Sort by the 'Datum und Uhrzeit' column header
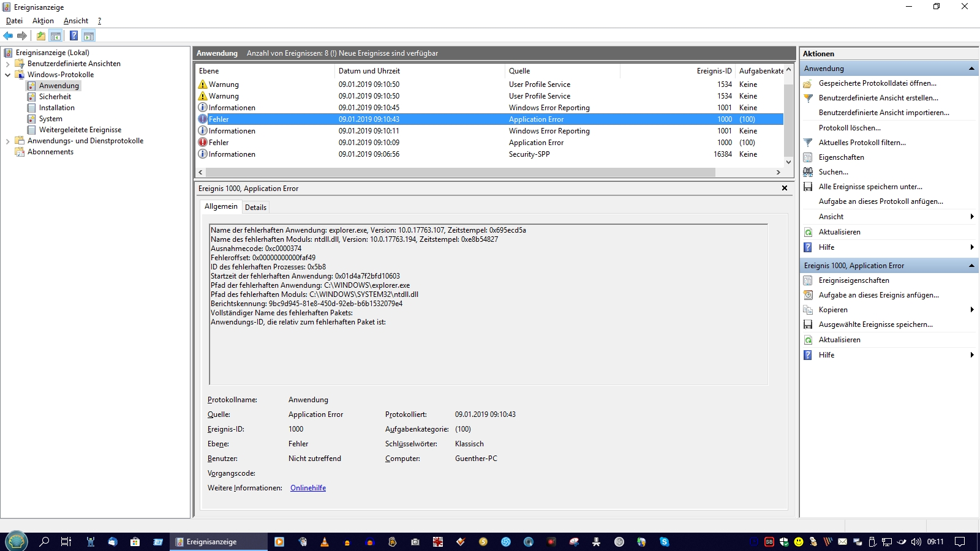980x551 pixels. point(420,71)
